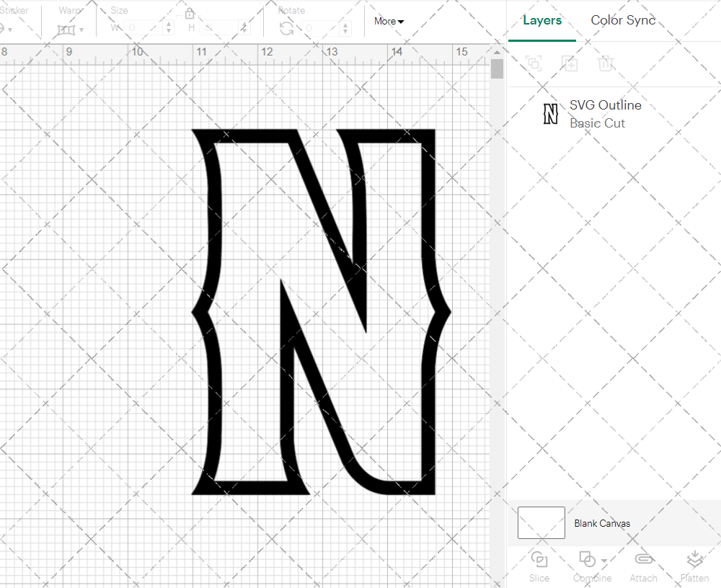
Task: Click the Duplicate layer icon
Action: point(570,63)
